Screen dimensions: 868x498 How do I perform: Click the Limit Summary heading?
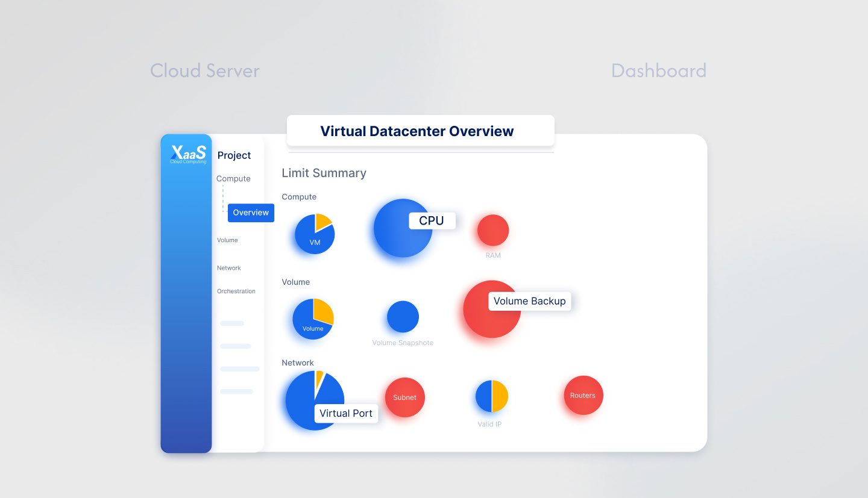(x=324, y=173)
